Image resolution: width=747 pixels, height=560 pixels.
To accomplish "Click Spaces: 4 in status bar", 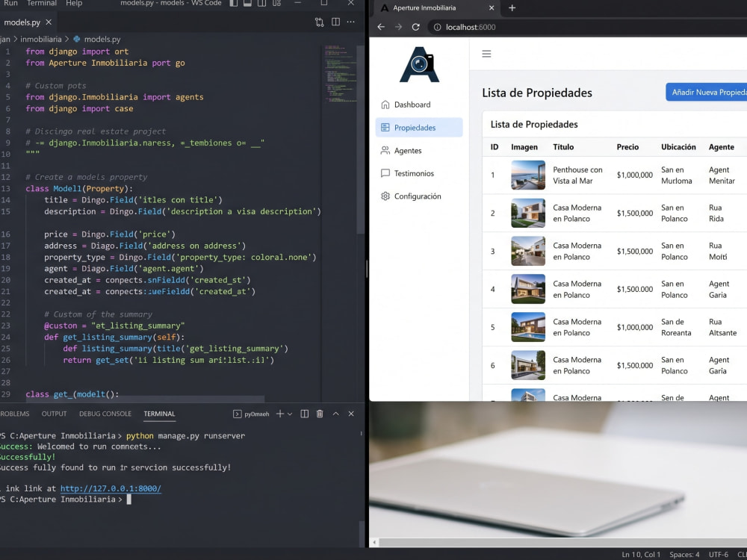I will [x=684, y=555].
